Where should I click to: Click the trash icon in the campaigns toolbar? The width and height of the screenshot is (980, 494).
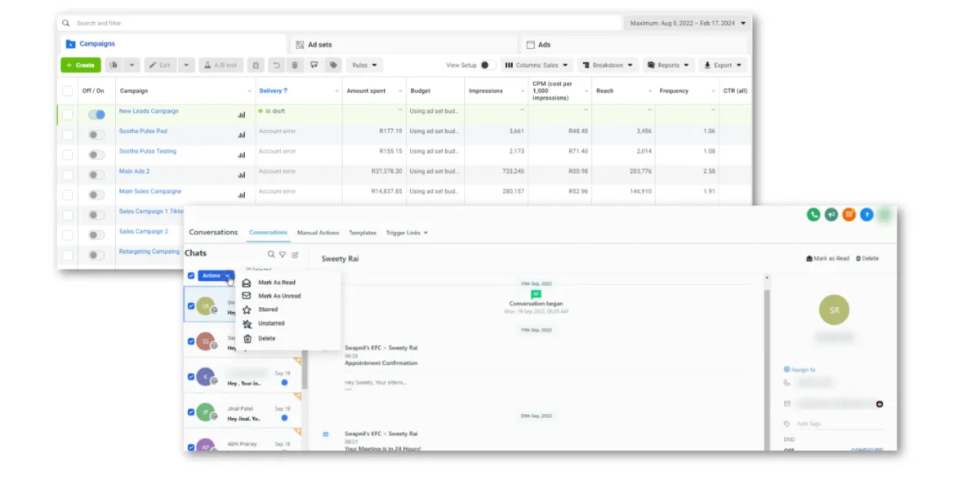click(295, 65)
